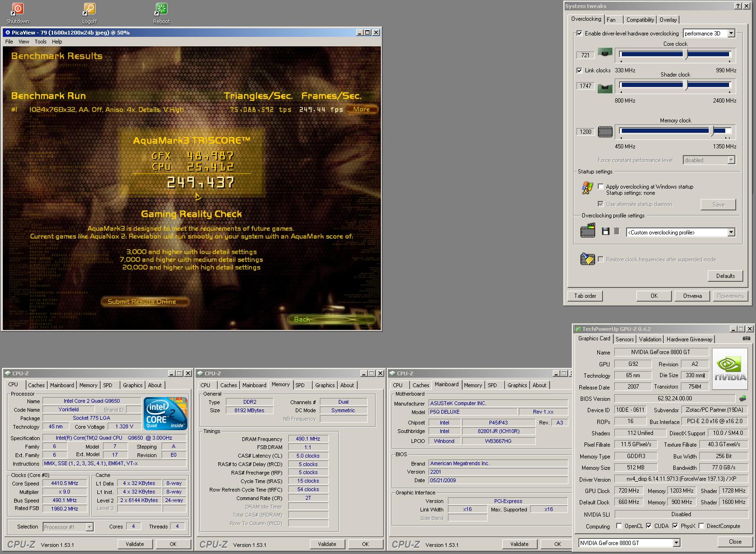Open the Logoff desktop shortcut

(x=89, y=13)
